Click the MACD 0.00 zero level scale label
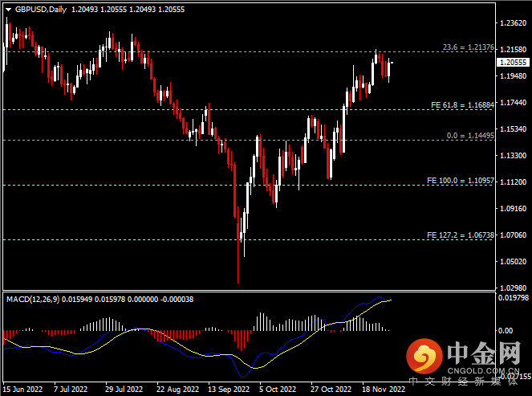The width and height of the screenshot is (532, 396). (506, 330)
